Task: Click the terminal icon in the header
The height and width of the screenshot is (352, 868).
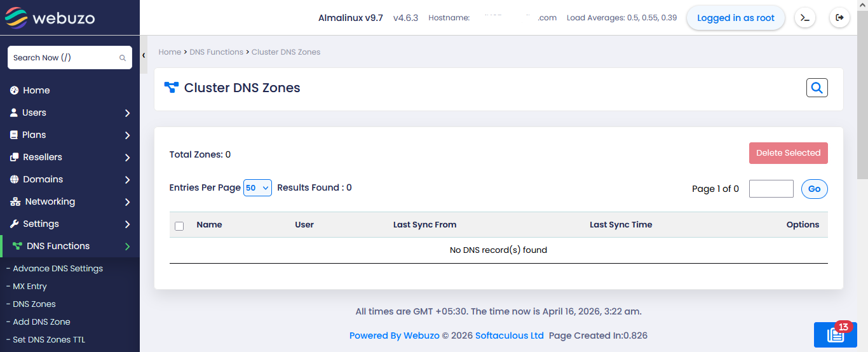Action: [805, 18]
